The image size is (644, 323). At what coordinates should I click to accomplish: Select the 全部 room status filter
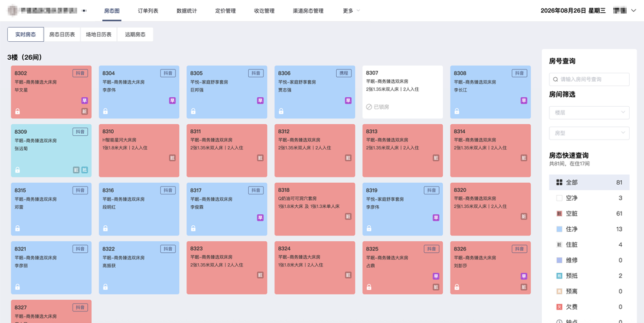(x=589, y=183)
